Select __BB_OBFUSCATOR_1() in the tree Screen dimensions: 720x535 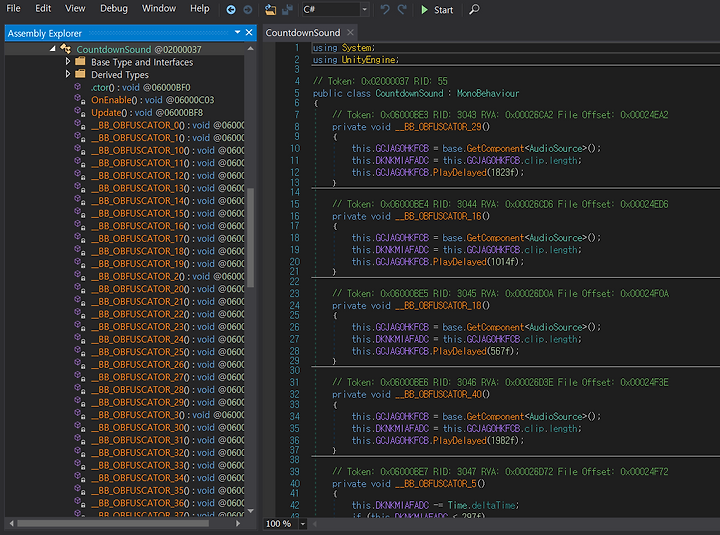coord(167,138)
